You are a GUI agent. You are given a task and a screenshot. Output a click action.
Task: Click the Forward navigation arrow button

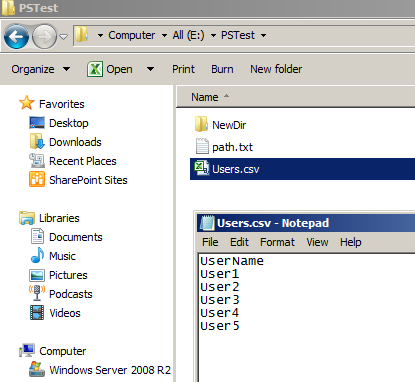coord(44,36)
